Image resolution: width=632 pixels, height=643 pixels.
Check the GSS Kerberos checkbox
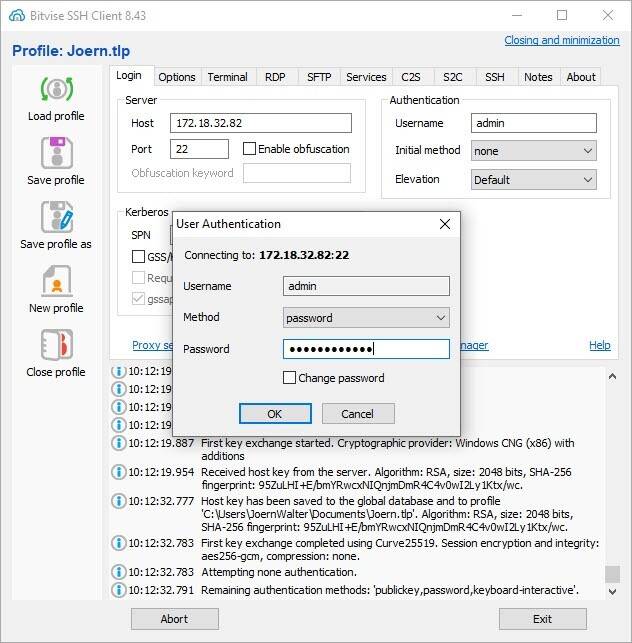[139, 257]
